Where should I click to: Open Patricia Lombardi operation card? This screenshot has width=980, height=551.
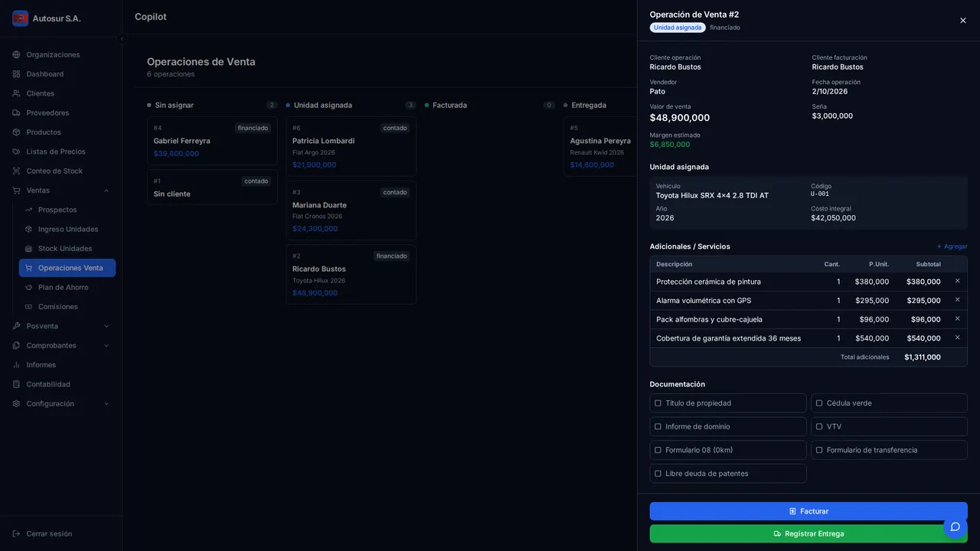tap(351, 146)
